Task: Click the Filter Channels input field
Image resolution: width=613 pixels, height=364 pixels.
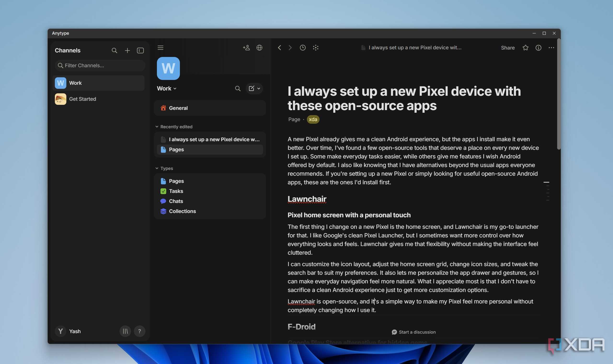Action: [x=100, y=66]
